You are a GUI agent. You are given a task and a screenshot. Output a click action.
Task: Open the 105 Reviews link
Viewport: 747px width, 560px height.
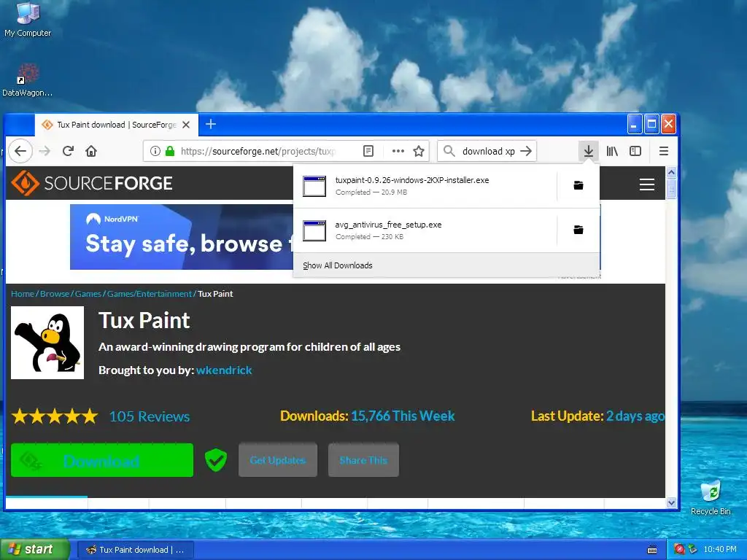150,416
